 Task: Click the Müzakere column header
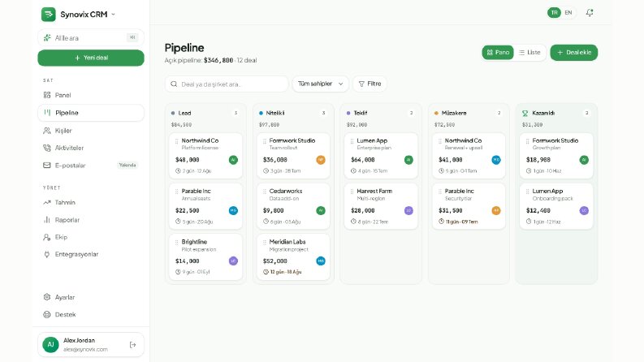pos(469,113)
